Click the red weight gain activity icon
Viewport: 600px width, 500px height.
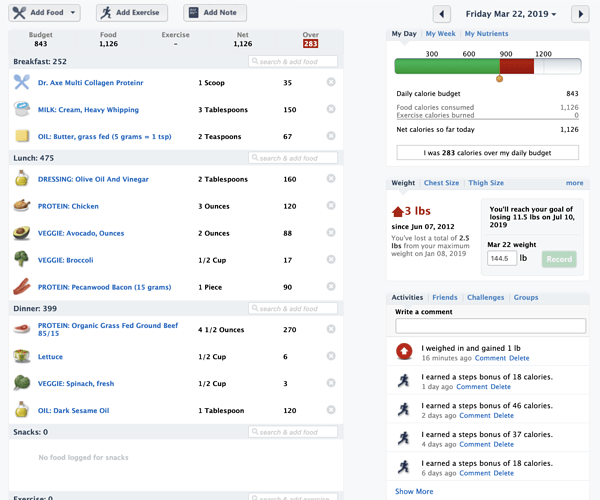[x=404, y=352]
